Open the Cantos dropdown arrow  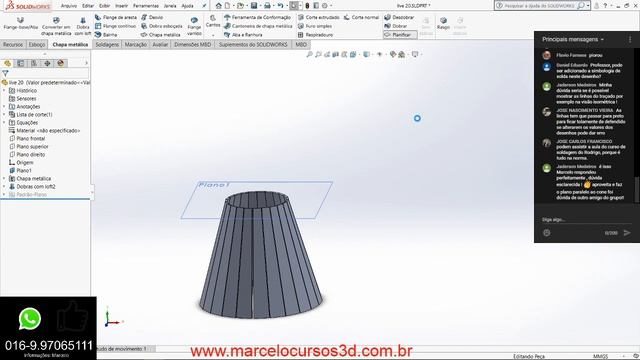coord(213,35)
